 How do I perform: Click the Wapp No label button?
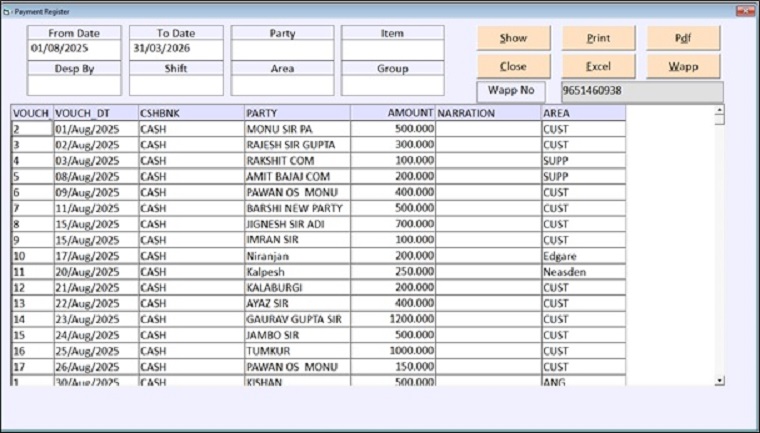tap(511, 91)
